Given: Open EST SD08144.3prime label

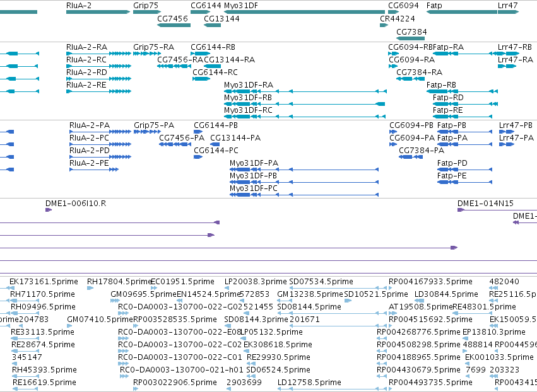Looking at the screenshot, I should pyautogui.click(x=256, y=320).
